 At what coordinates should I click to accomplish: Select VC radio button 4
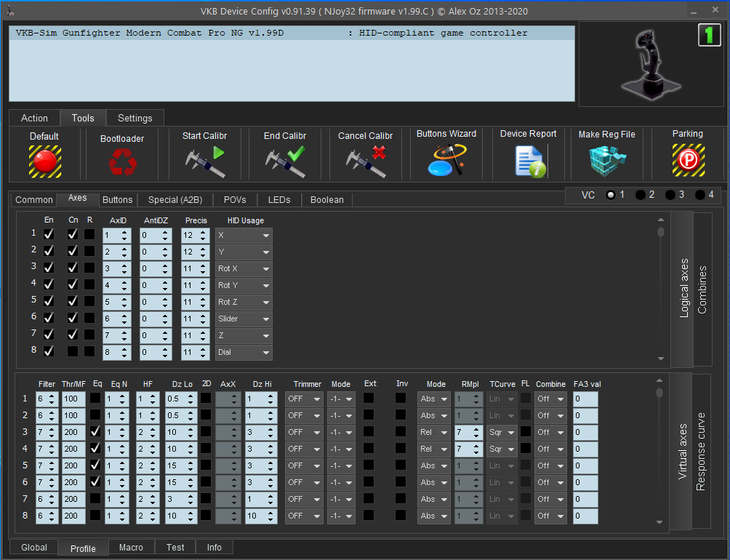click(x=699, y=195)
